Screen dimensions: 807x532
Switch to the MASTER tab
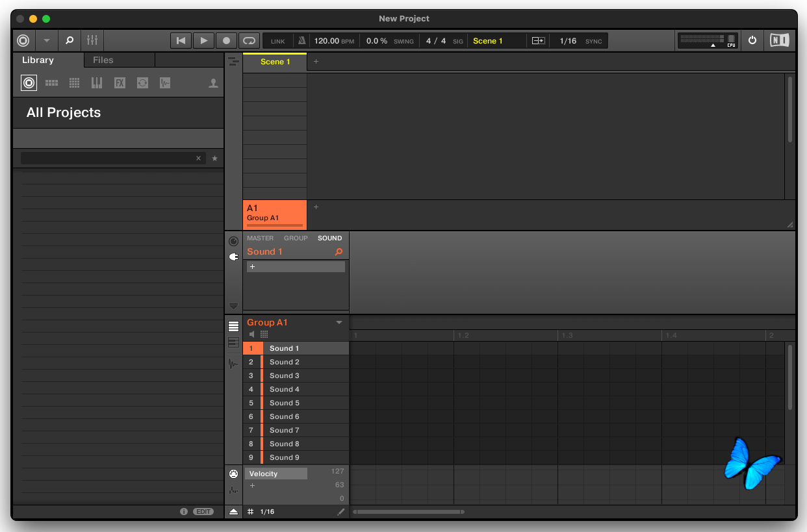click(x=260, y=238)
